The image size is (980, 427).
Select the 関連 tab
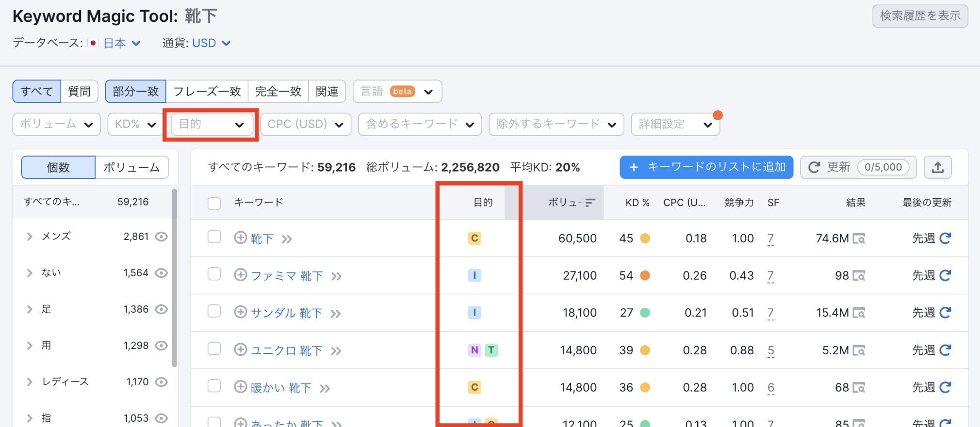pyautogui.click(x=327, y=92)
